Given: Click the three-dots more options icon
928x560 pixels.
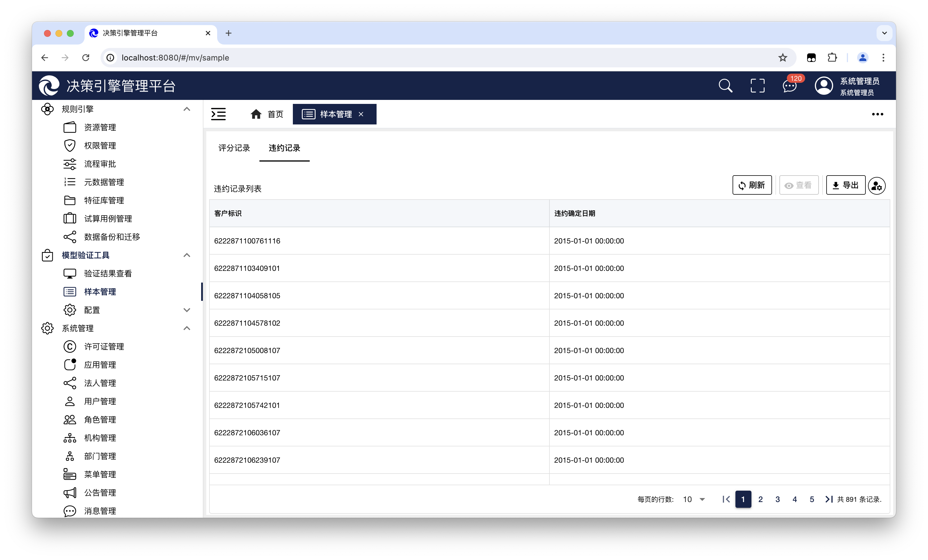Looking at the screenshot, I should pyautogui.click(x=877, y=114).
